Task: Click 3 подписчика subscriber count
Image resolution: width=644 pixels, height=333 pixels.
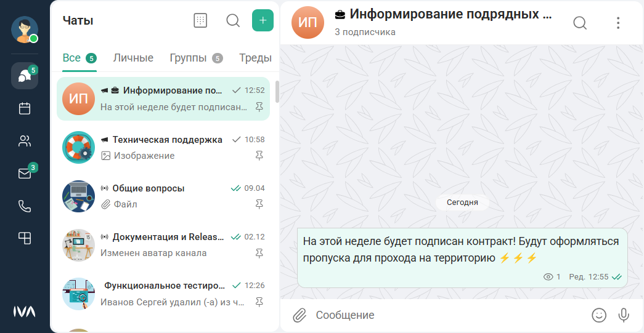Action: (365, 32)
